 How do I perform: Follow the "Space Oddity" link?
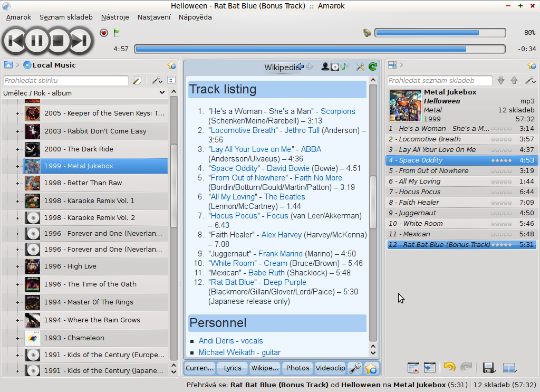click(235, 168)
